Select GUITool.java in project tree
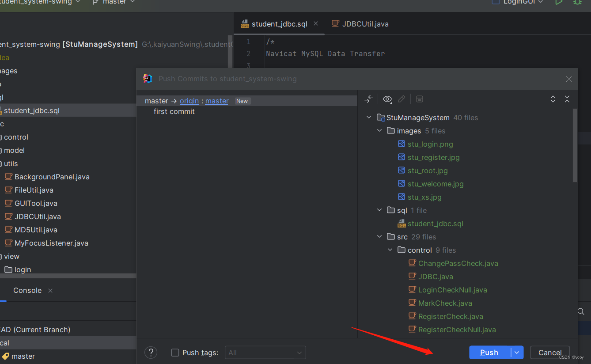Viewport: 591px width, 364px height. [x=36, y=203]
